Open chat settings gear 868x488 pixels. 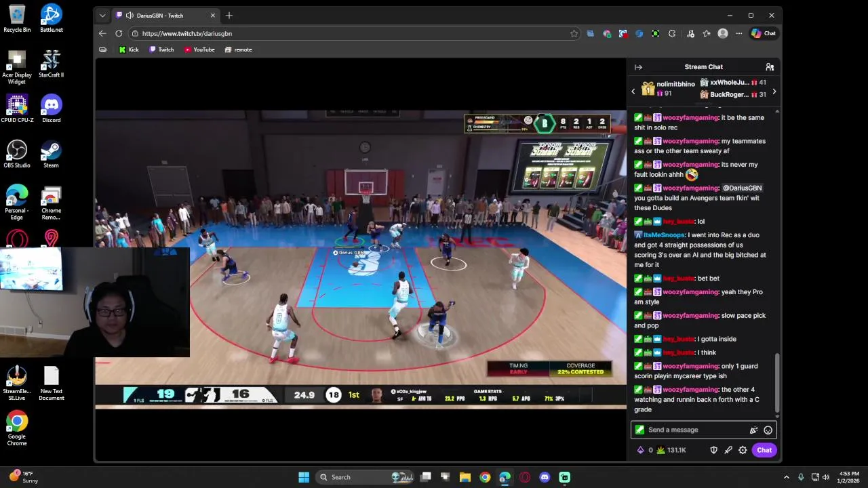click(x=743, y=450)
